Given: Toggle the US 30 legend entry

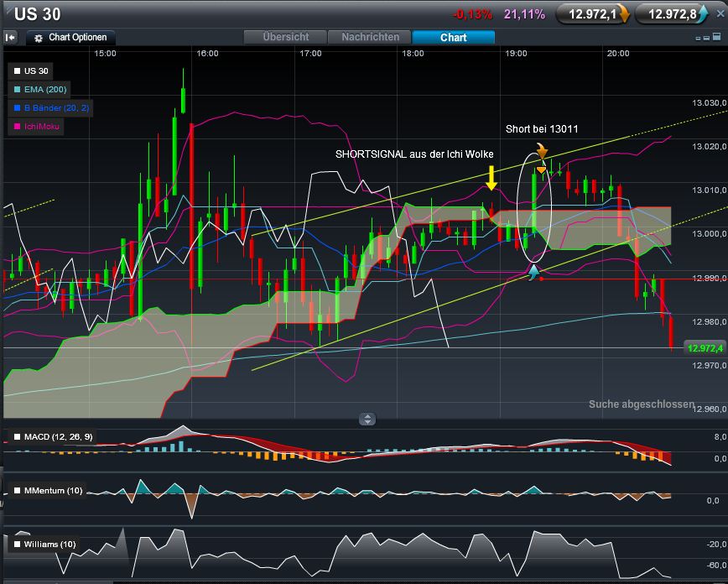Looking at the screenshot, I should [31, 71].
